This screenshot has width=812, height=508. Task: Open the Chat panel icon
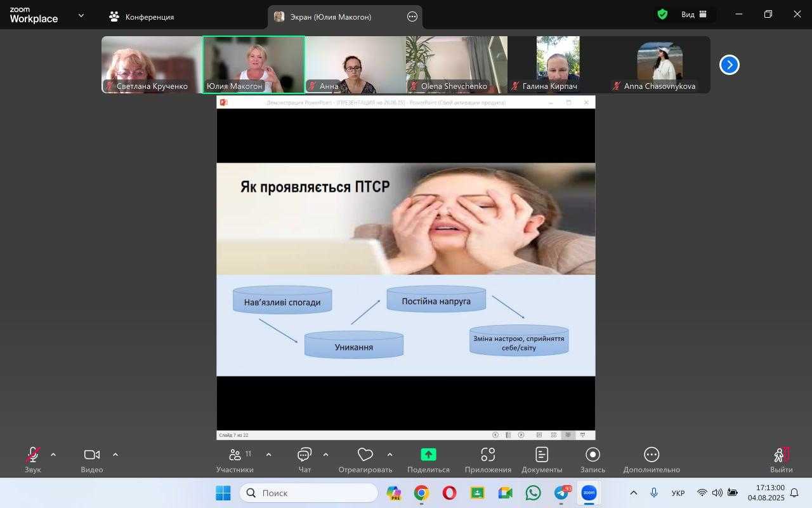[x=304, y=455]
